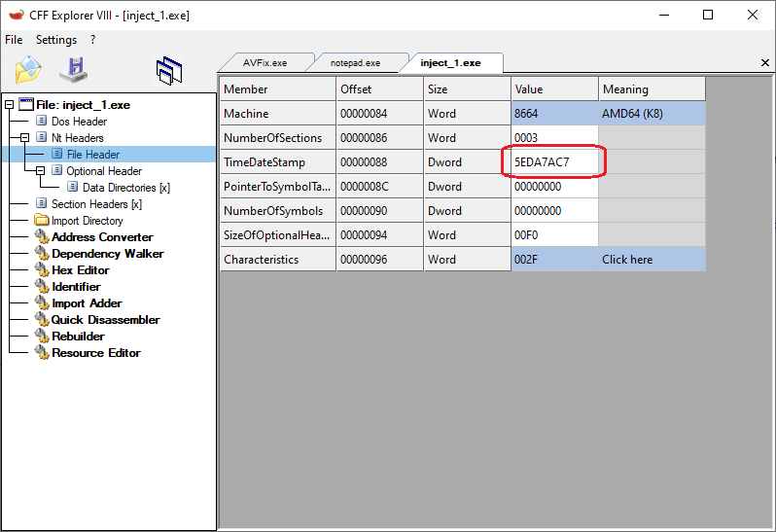Viewport: 776px width, 532px height.
Task: Click the Import Directory folder icon
Action: (42, 220)
